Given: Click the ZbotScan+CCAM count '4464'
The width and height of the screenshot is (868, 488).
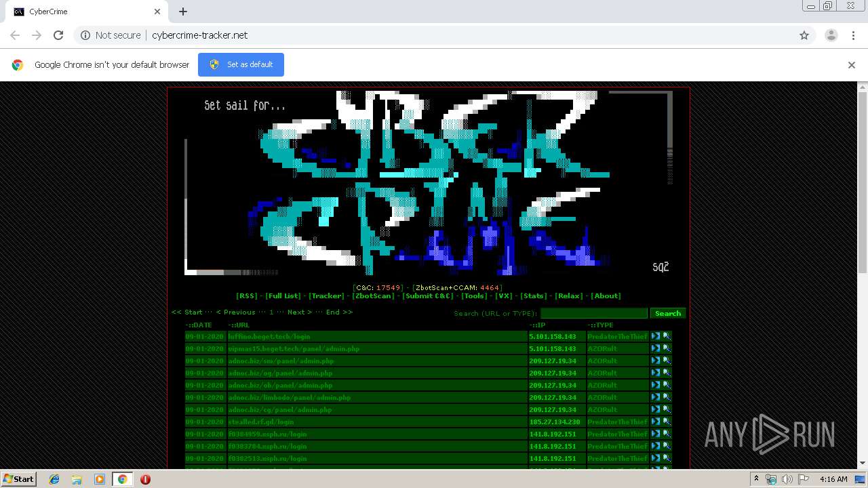Looking at the screenshot, I should (x=490, y=287).
